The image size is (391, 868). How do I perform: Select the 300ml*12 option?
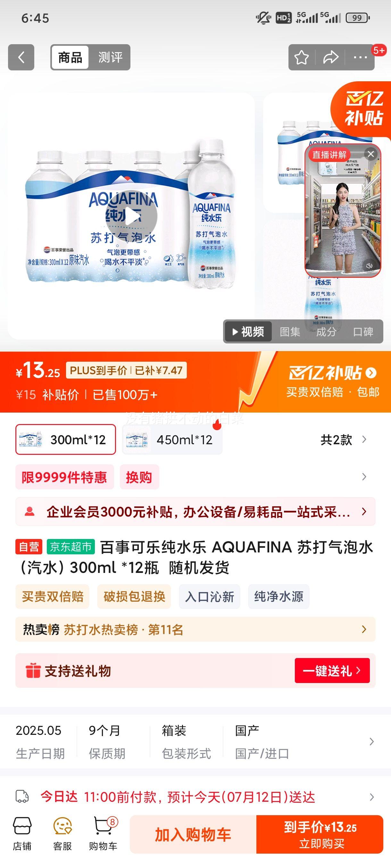(66, 439)
